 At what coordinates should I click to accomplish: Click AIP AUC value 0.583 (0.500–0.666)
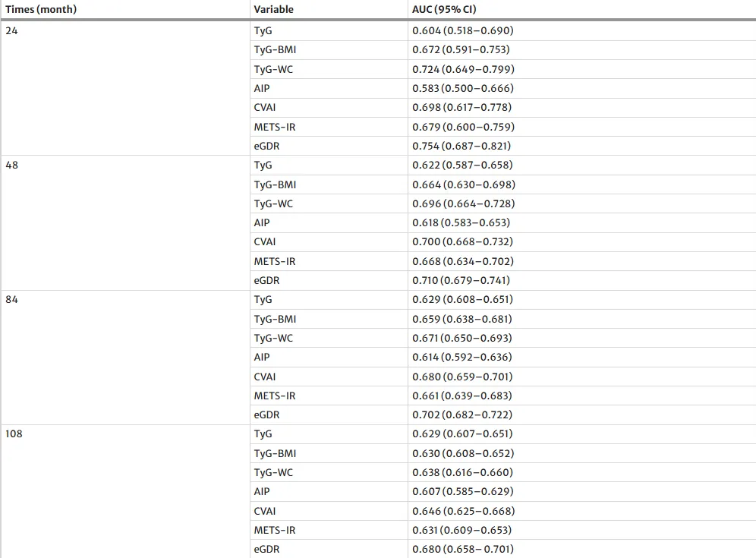tap(463, 88)
